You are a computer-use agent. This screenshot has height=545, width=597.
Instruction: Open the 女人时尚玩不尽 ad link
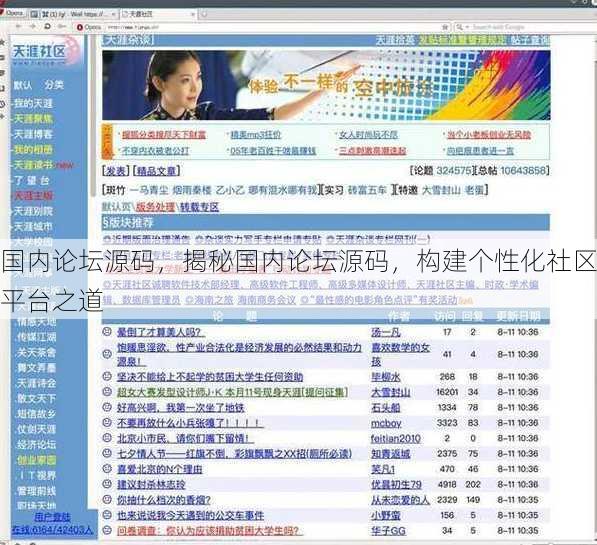pos(368,134)
